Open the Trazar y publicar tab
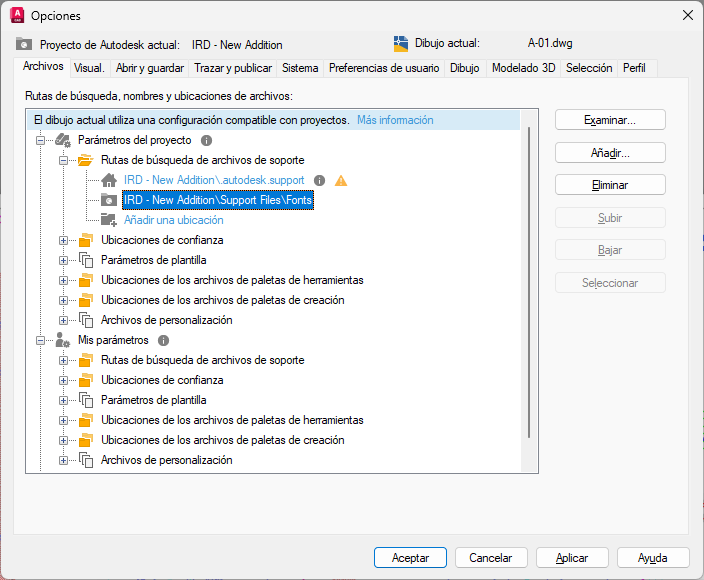This screenshot has height=580, width=704. [233, 68]
